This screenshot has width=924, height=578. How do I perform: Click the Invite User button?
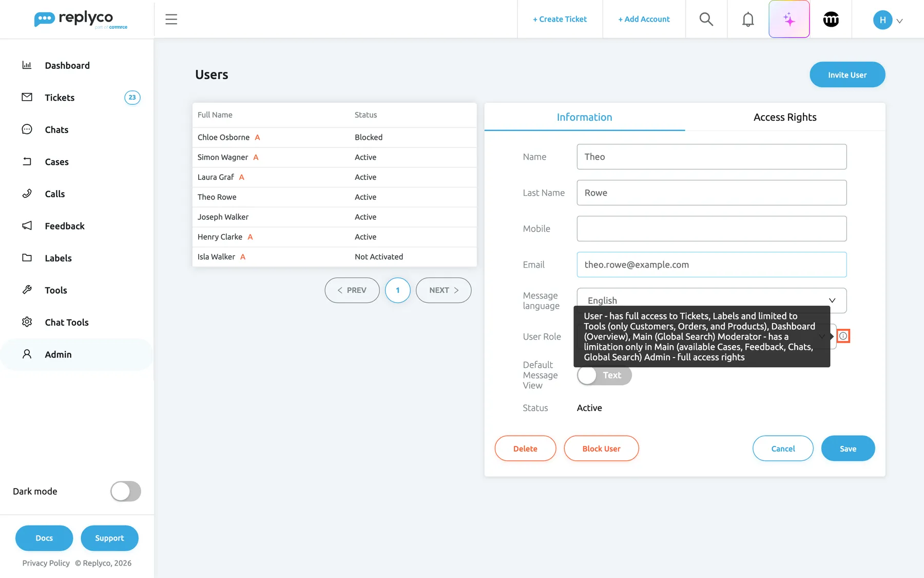[847, 75]
